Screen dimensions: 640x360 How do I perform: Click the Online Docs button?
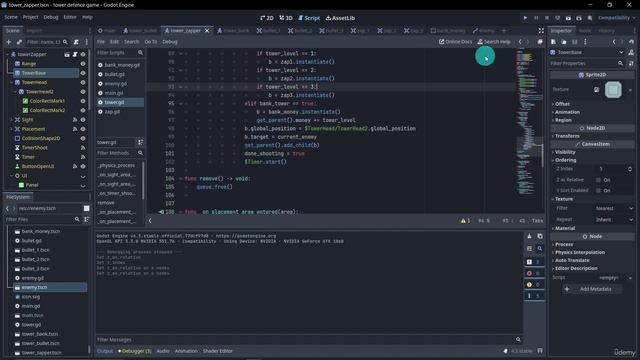click(x=455, y=42)
